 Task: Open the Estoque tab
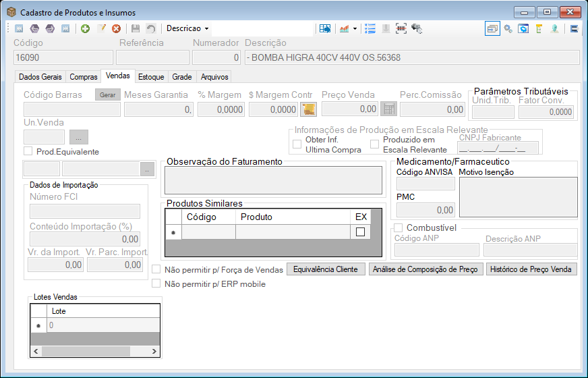click(x=151, y=77)
